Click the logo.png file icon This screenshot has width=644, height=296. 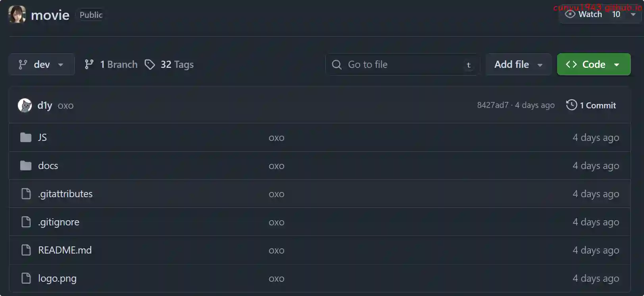pyautogui.click(x=26, y=278)
